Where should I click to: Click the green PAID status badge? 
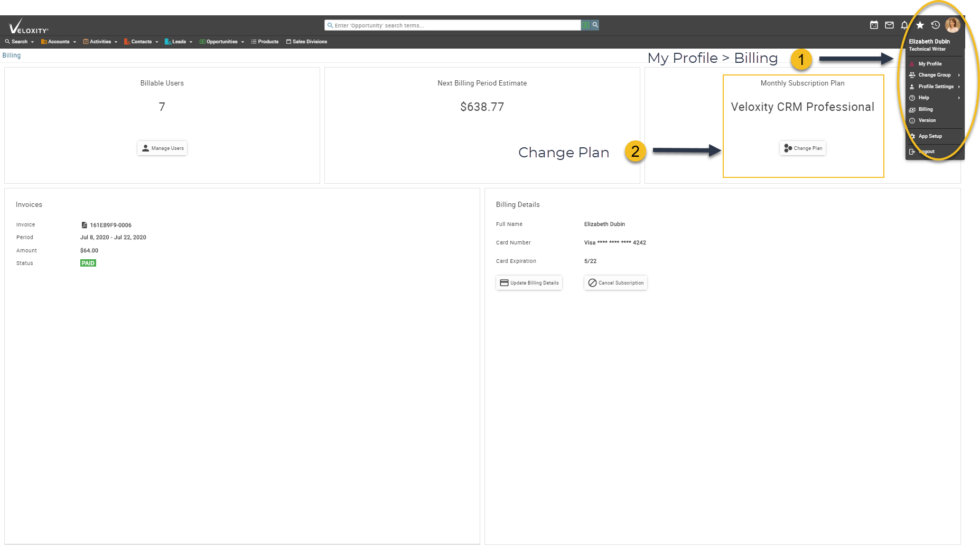(x=88, y=263)
